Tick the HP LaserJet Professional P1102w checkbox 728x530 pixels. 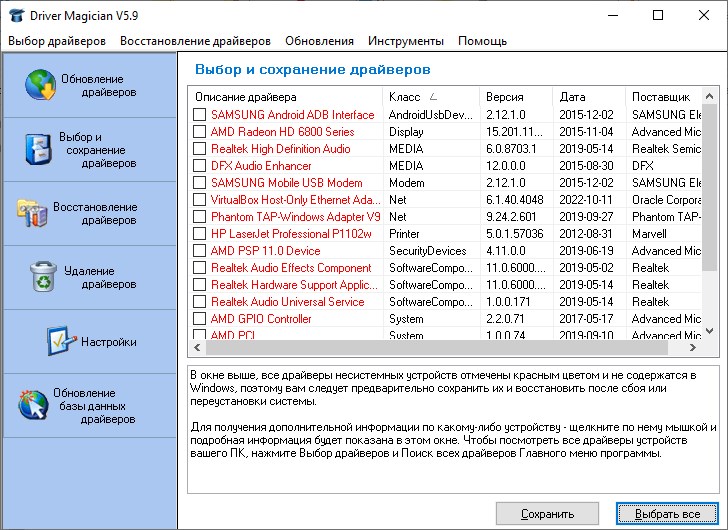[200, 233]
